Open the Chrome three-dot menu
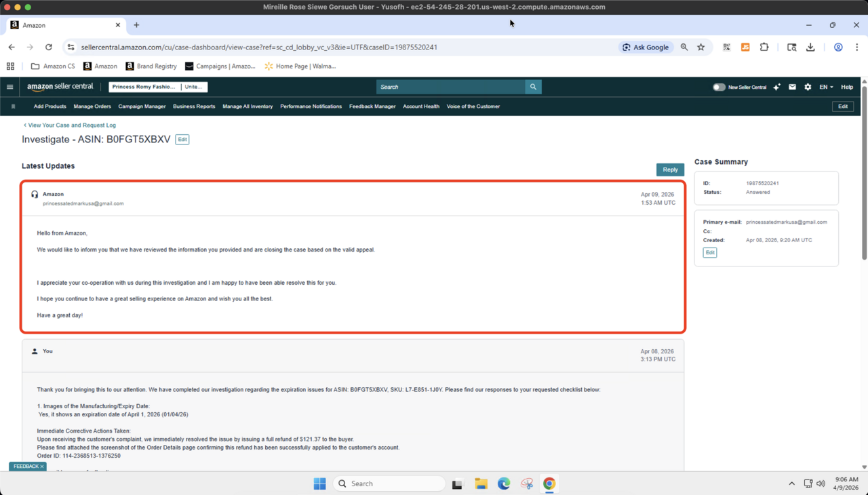The height and width of the screenshot is (495, 868). (857, 47)
